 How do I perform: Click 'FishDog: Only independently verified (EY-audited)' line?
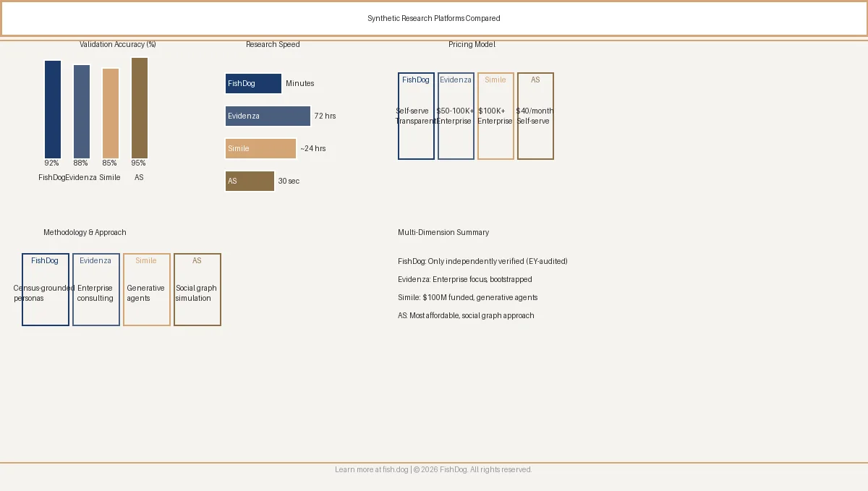tap(482, 261)
